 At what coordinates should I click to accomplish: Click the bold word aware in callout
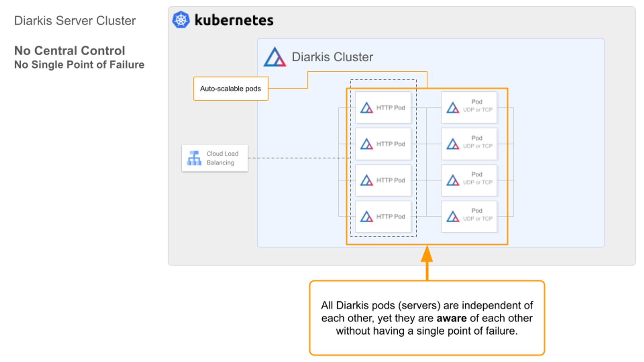pyautogui.click(x=451, y=318)
